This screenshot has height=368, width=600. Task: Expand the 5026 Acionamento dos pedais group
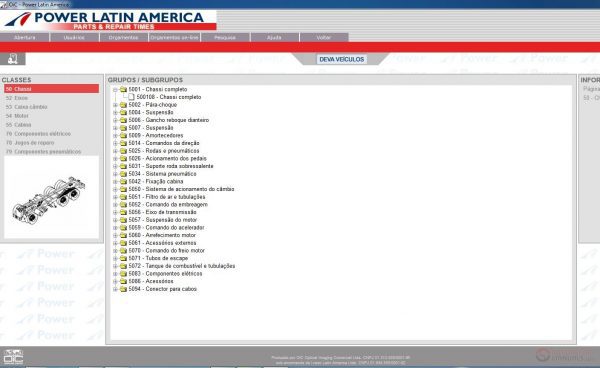click(x=115, y=158)
